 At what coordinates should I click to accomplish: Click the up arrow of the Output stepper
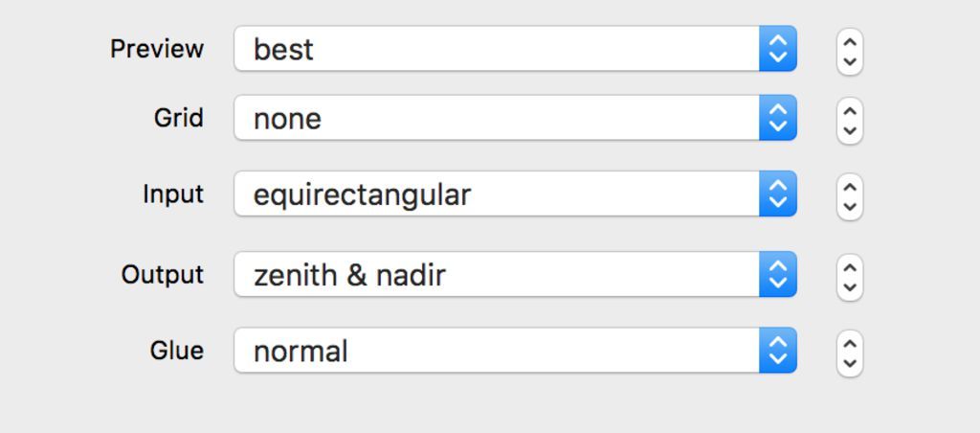tap(850, 266)
